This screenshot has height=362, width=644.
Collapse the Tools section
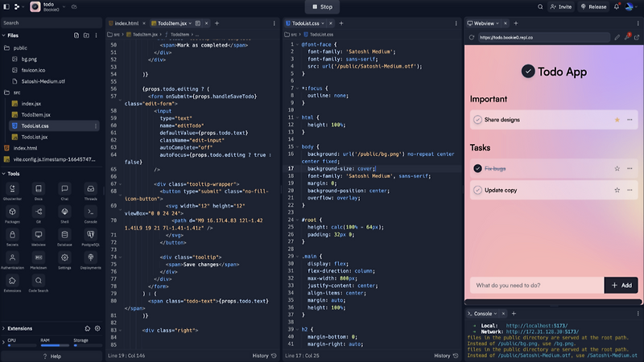(x=4, y=174)
